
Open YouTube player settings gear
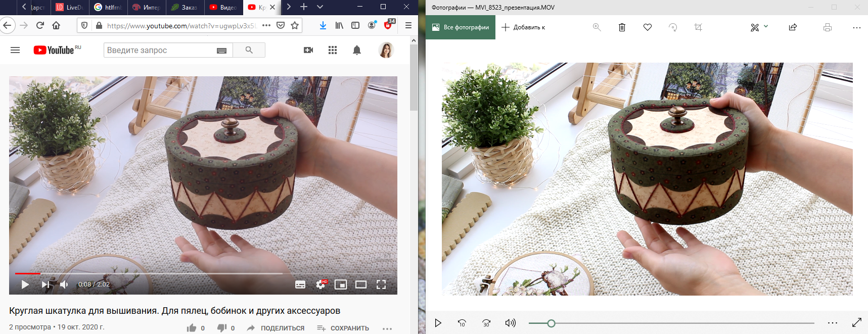321,284
